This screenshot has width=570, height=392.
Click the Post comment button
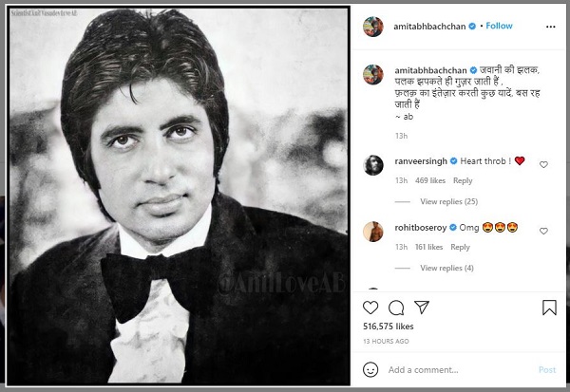547,370
